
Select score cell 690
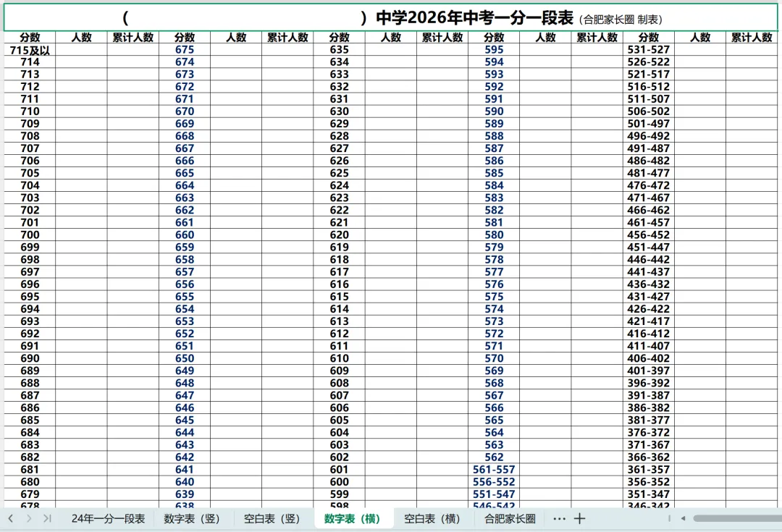(30, 358)
